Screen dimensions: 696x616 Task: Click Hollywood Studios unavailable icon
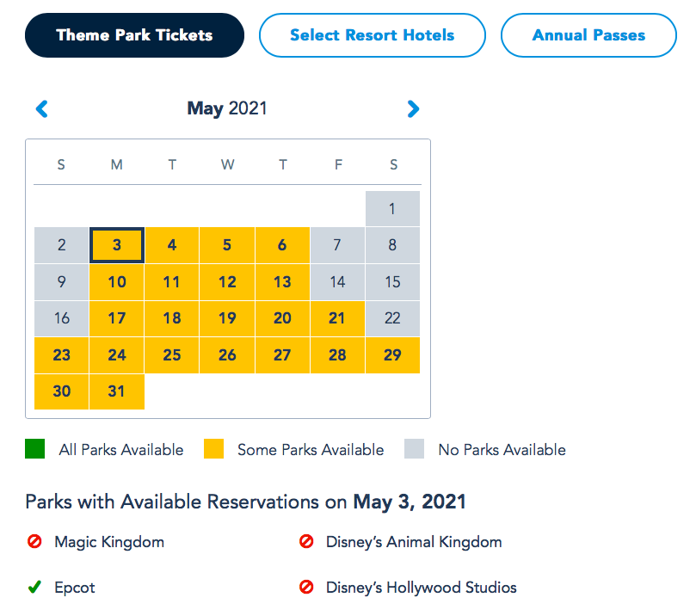pyautogui.click(x=305, y=588)
